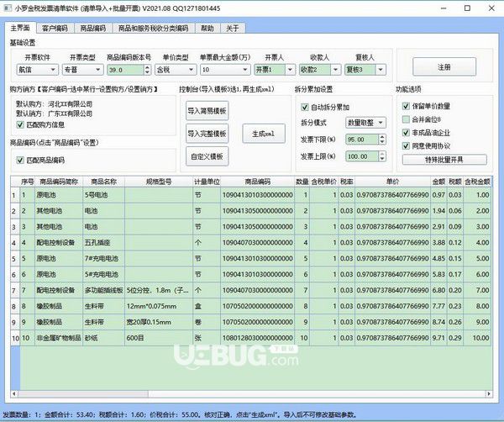The width and height of the screenshot is (504, 422).
Task: Click the 自定义模板 button
Action: click(x=207, y=156)
